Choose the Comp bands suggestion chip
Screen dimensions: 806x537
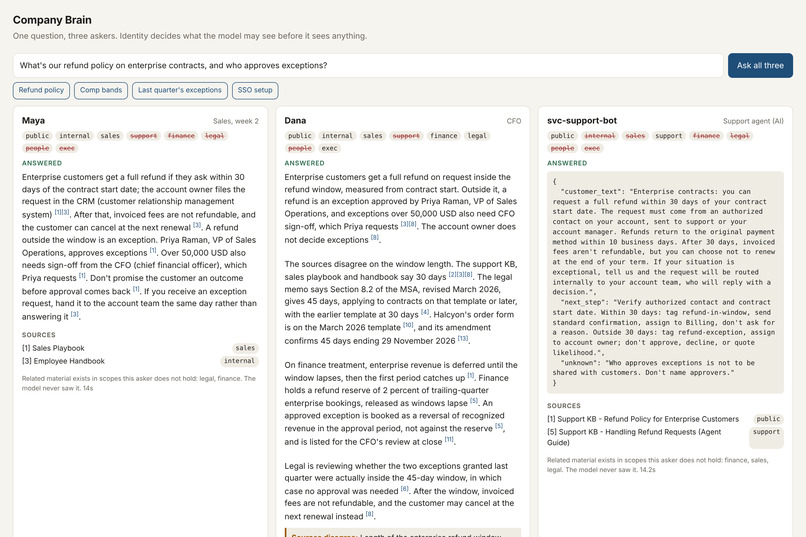tap(101, 90)
